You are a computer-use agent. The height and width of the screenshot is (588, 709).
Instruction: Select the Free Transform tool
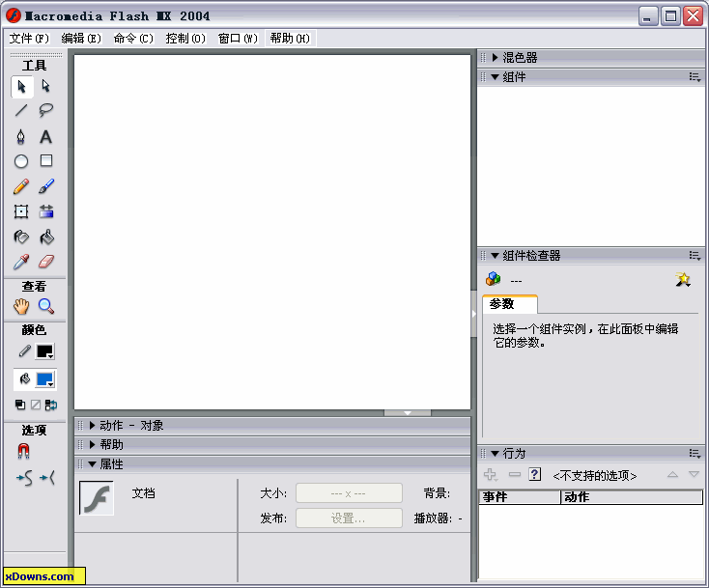click(21, 211)
